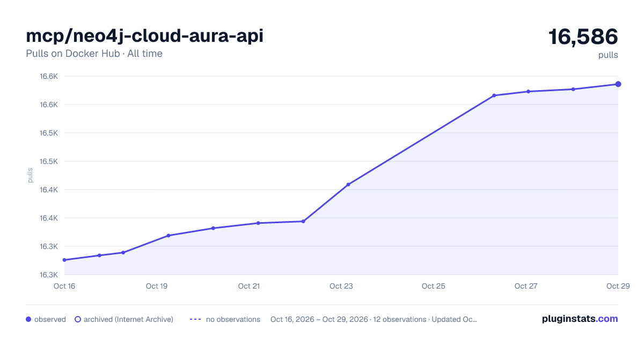Image resolution: width=644 pixels, height=338 pixels.
Task: Click the pluginstats.com link
Action: click(580, 319)
